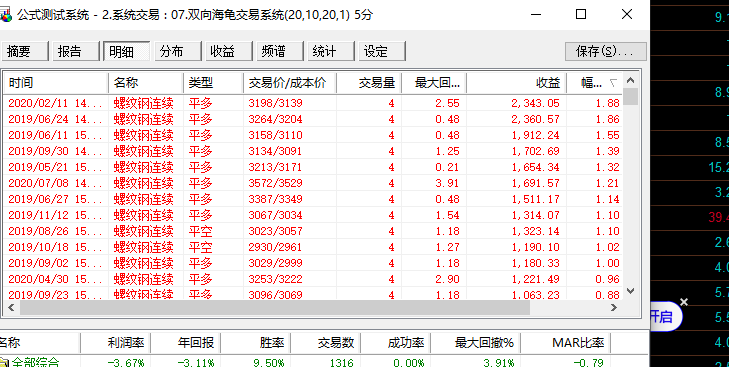Viewport: 729px width, 367px height.
Task: Select the row dated 2020/04/30
Action: [314, 279]
